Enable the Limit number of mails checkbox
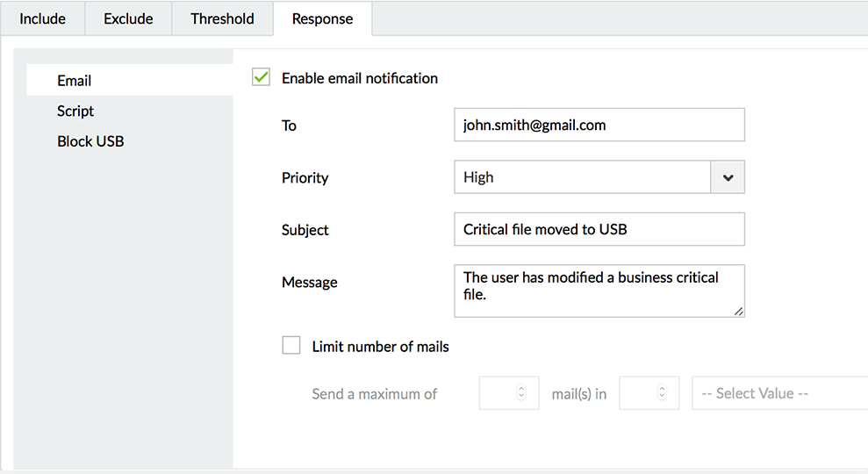The height and width of the screenshot is (474, 868). point(291,346)
